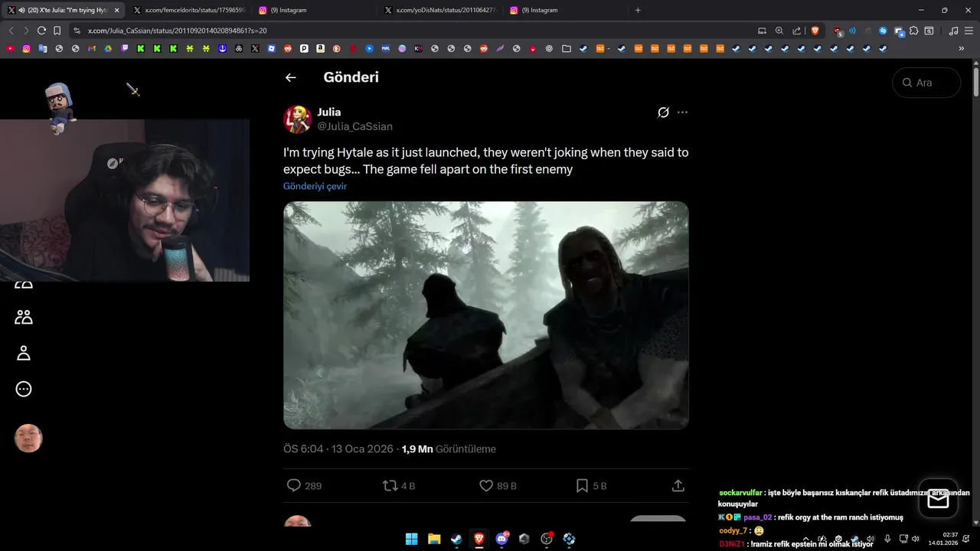The width and height of the screenshot is (980, 551).
Task: Switch to the first Instagram tab
Action: (315, 10)
